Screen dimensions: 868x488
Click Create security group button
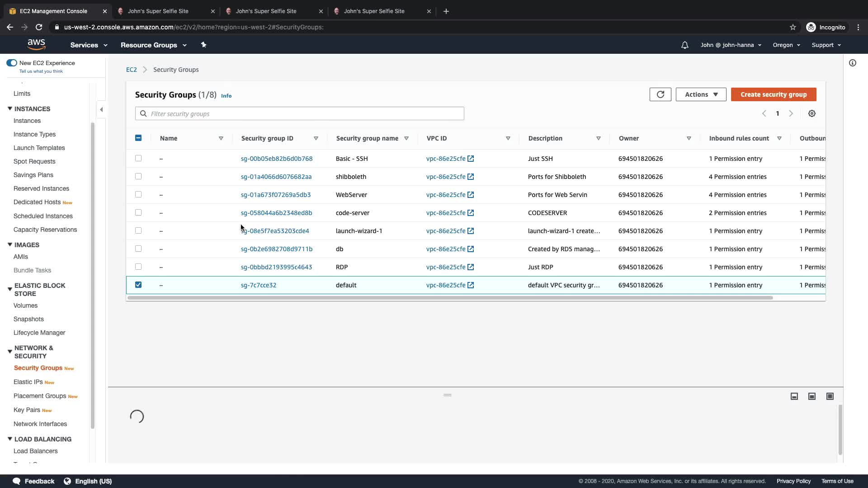[773, 94]
